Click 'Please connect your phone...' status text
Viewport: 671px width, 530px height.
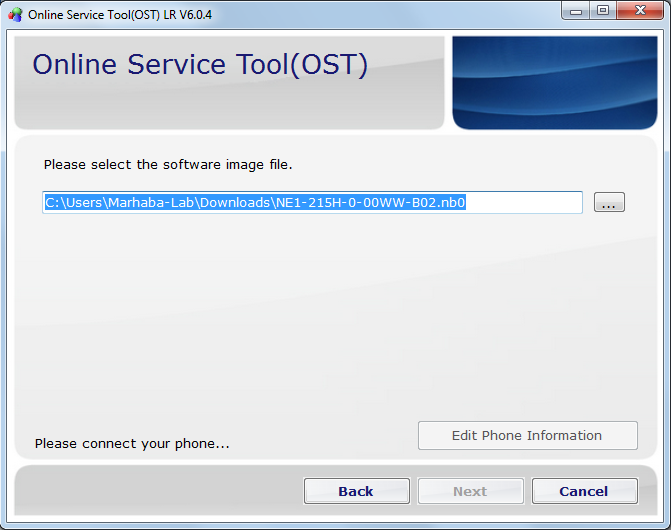coord(132,444)
